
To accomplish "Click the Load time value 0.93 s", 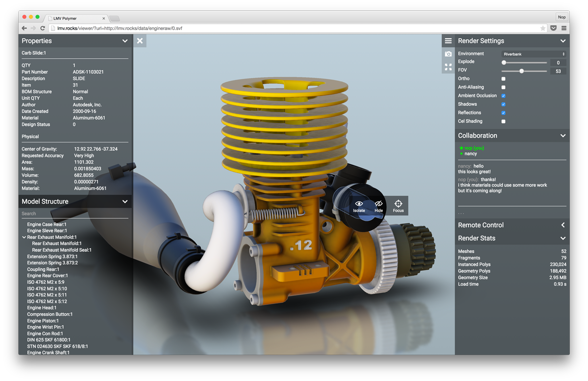I will point(560,284).
